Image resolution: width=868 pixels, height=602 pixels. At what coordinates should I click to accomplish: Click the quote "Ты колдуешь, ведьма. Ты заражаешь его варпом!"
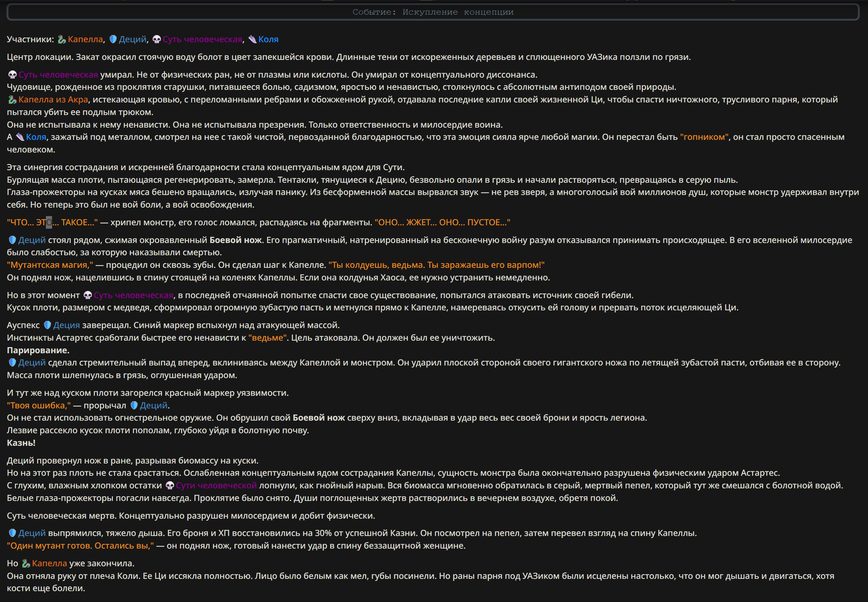pyautogui.click(x=436, y=265)
